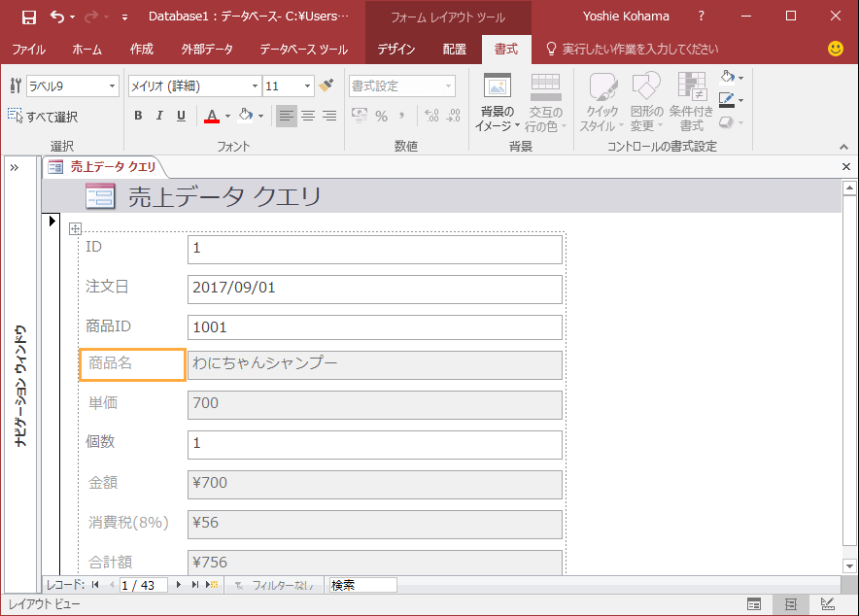The image size is (859, 616).
Task: Click the font color red A swatch
Action: click(x=212, y=116)
